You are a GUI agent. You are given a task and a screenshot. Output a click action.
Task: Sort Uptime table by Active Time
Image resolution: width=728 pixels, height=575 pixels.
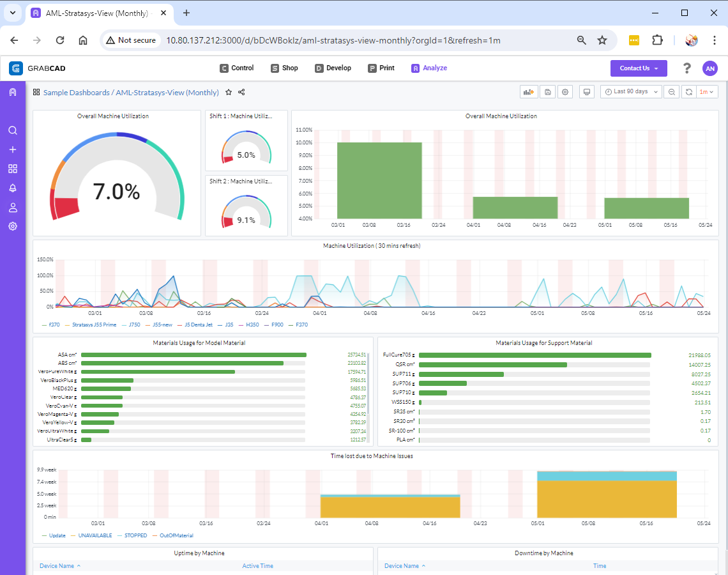258,565
